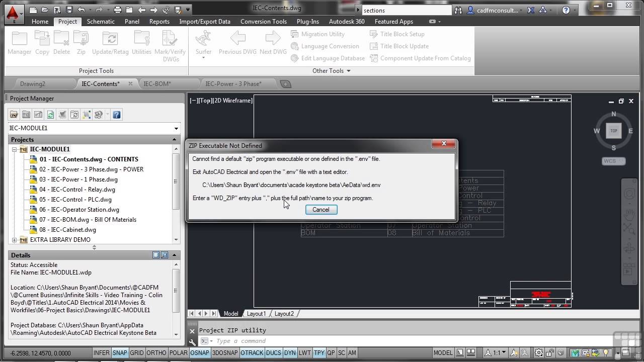Viewport: 644px width, 362px height.
Task: Open the WCS coordinate system dropdown
Action: [x=613, y=161]
